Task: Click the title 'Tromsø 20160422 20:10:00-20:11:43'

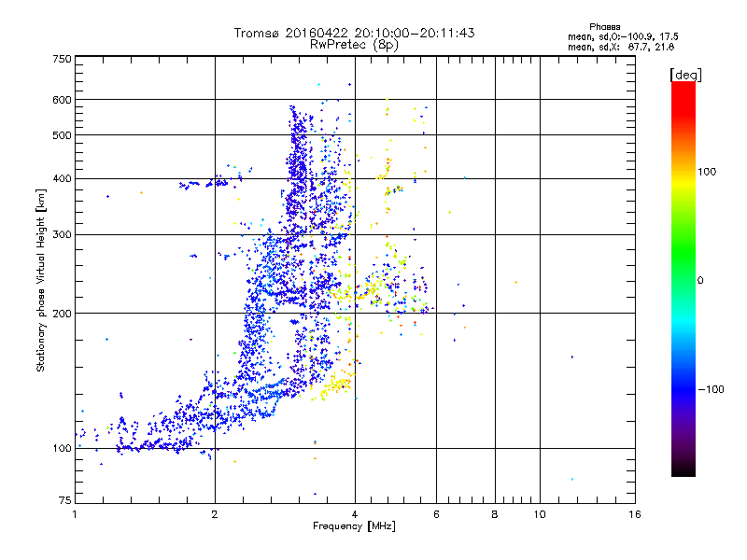Action: tap(354, 33)
